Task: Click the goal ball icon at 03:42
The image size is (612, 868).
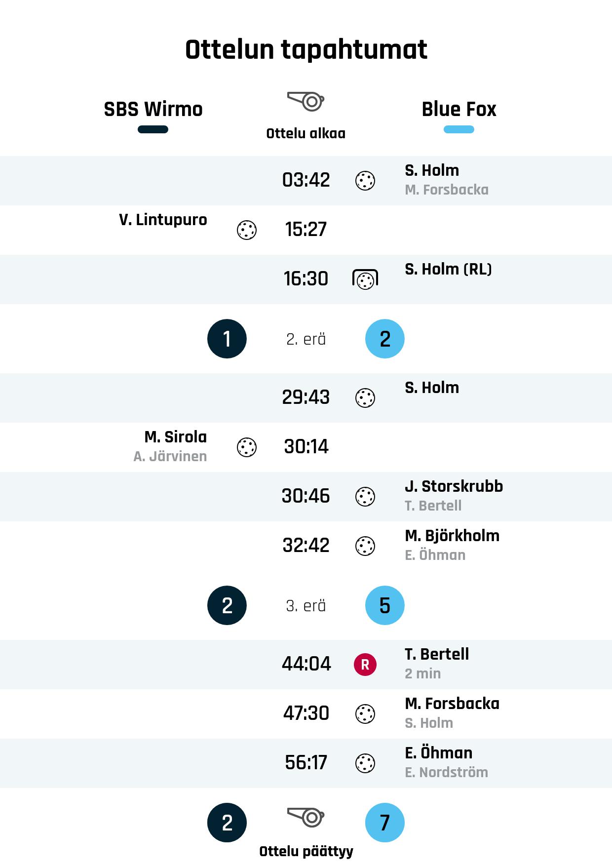Action: tap(365, 181)
